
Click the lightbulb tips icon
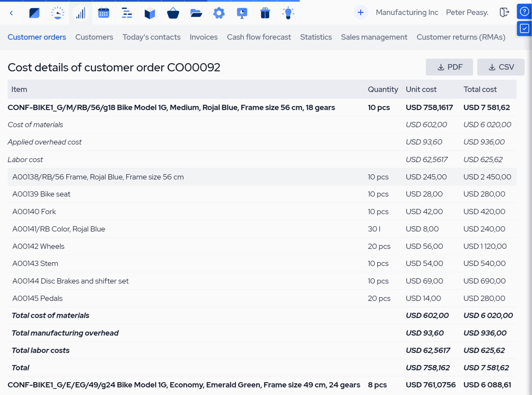[288, 13]
